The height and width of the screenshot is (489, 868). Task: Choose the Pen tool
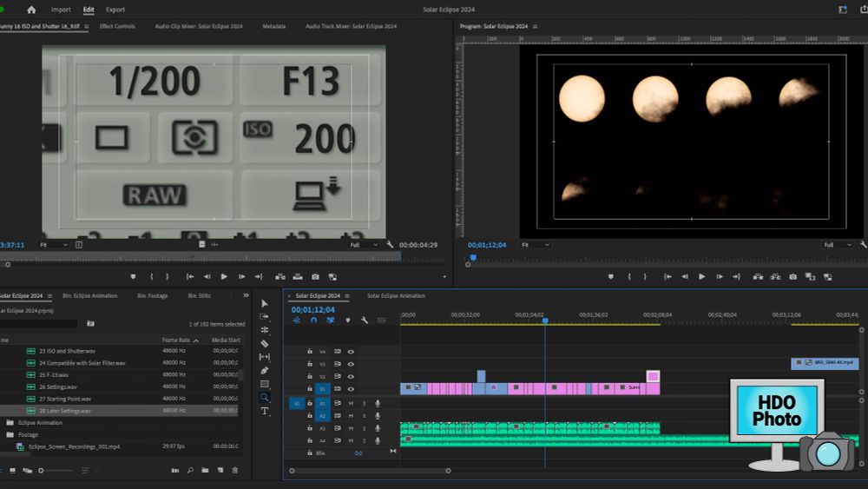tap(265, 370)
